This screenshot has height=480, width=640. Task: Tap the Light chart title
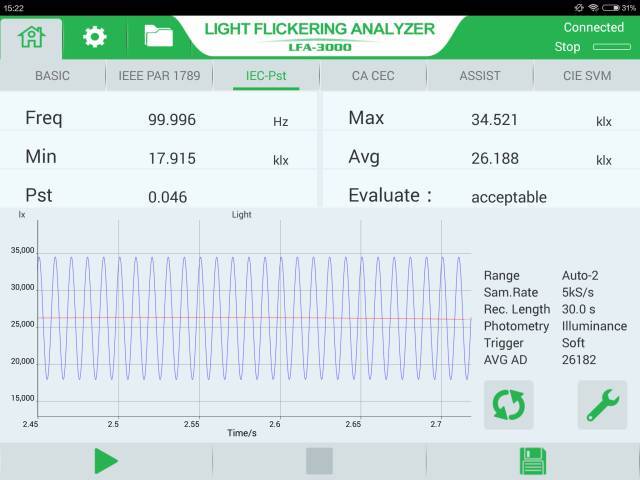coord(242,215)
